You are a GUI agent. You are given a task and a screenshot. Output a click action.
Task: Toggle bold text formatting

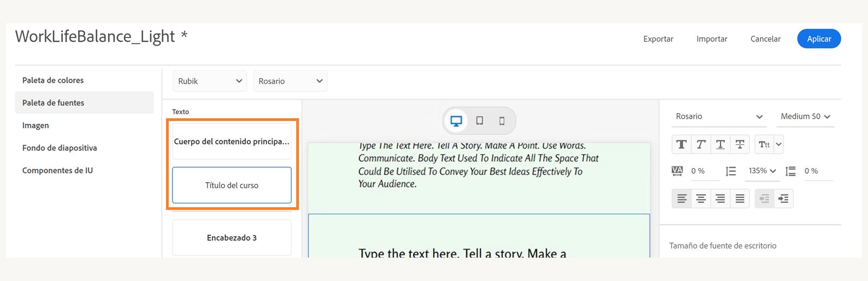(681, 144)
